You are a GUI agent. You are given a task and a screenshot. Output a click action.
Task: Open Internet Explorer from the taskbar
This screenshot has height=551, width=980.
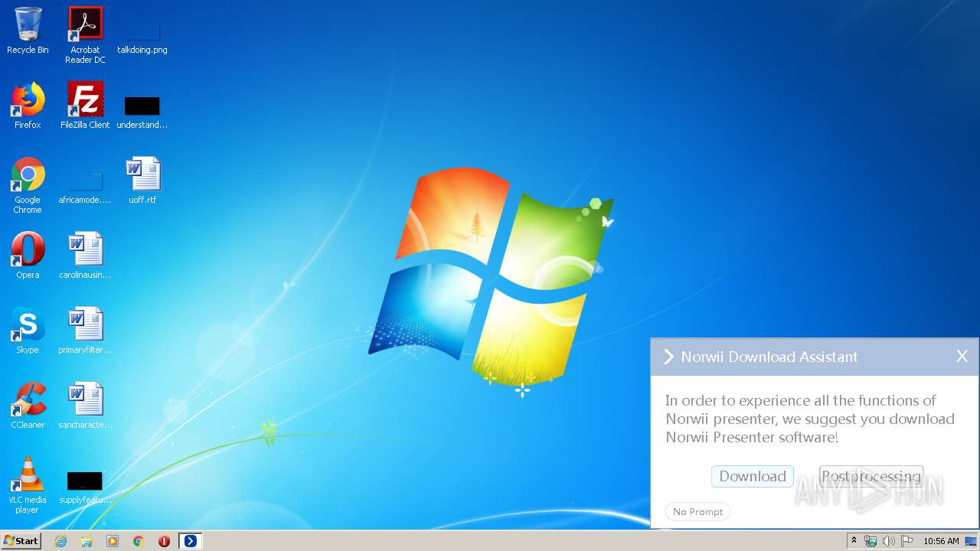pyautogui.click(x=60, y=541)
